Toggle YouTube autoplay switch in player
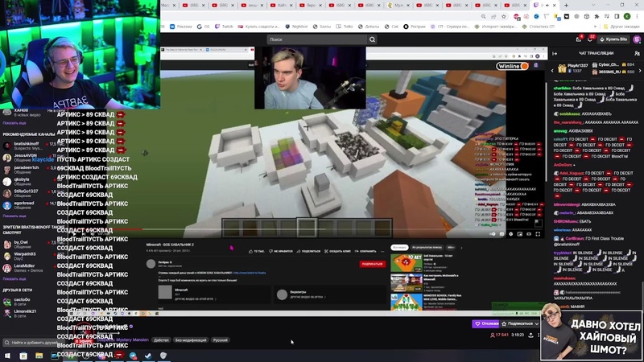This screenshot has height=362, width=644. pos(493,234)
